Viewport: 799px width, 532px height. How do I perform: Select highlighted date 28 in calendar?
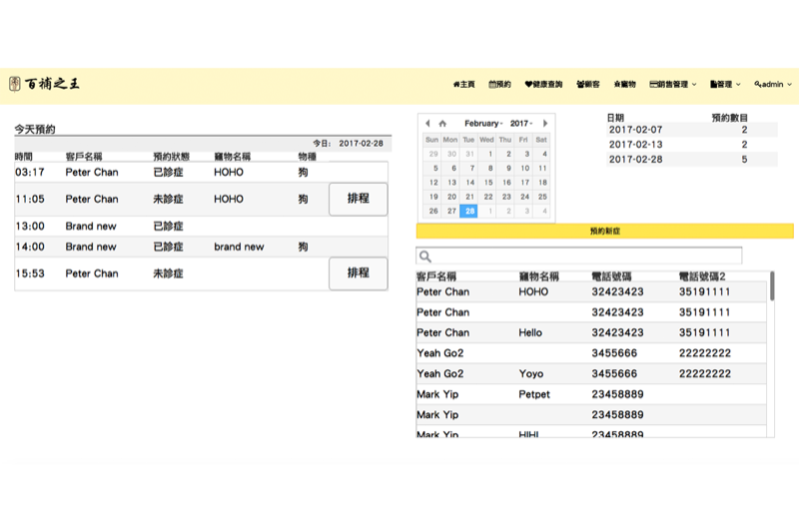click(469, 211)
